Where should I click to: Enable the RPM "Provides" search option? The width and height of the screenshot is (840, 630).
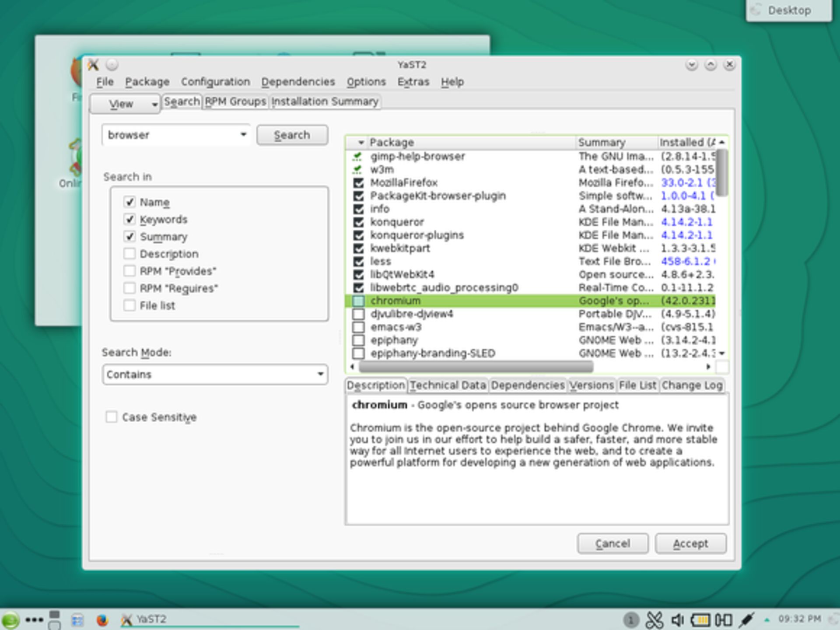[129, 271]
